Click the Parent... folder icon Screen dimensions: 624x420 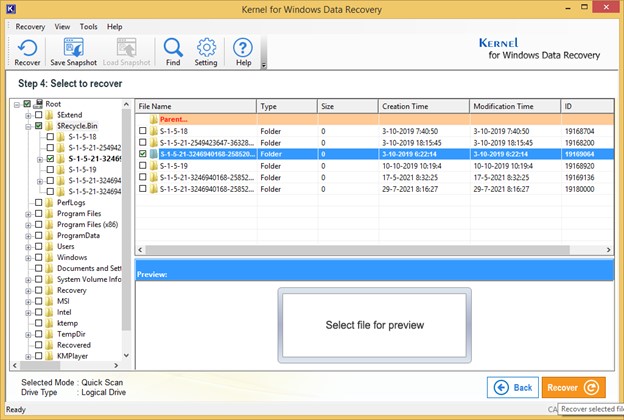154,119
